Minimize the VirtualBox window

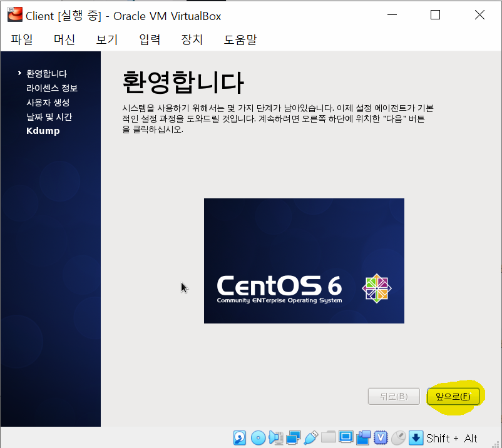coord(392,15)
